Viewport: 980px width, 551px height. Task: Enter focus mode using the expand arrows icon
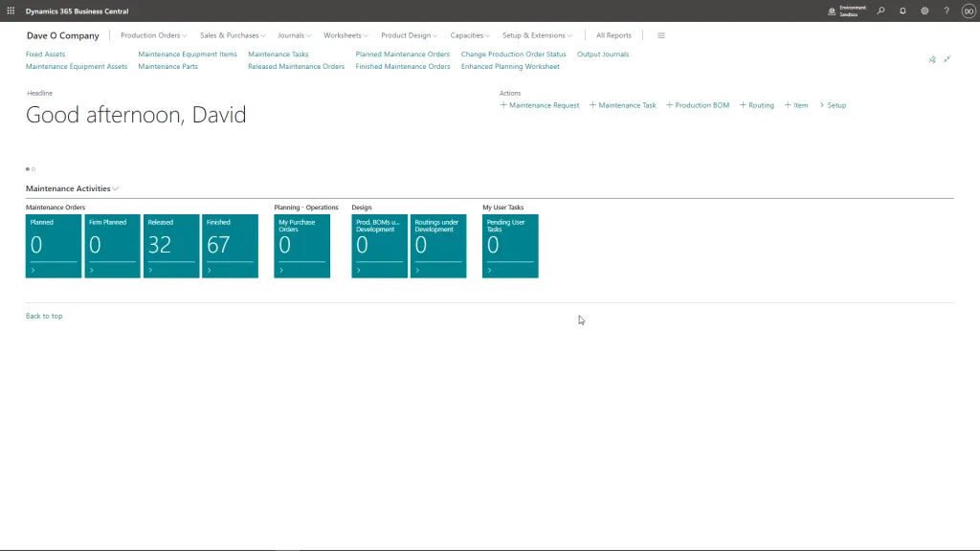(947, 59)
